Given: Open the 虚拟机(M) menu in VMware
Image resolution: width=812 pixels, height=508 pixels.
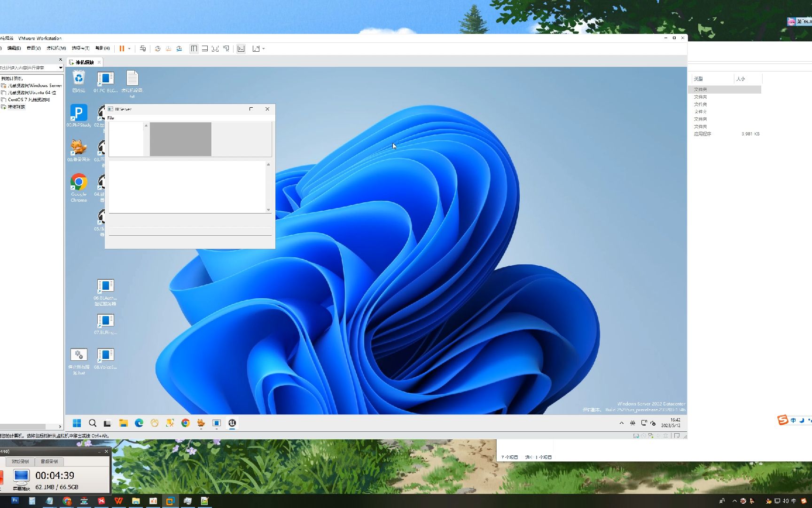Looking at the screenshot, I should 56,48.
